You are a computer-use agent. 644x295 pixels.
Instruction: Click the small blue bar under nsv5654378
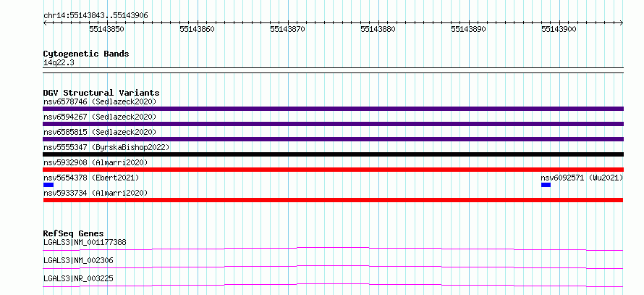(x=48, y=185)
